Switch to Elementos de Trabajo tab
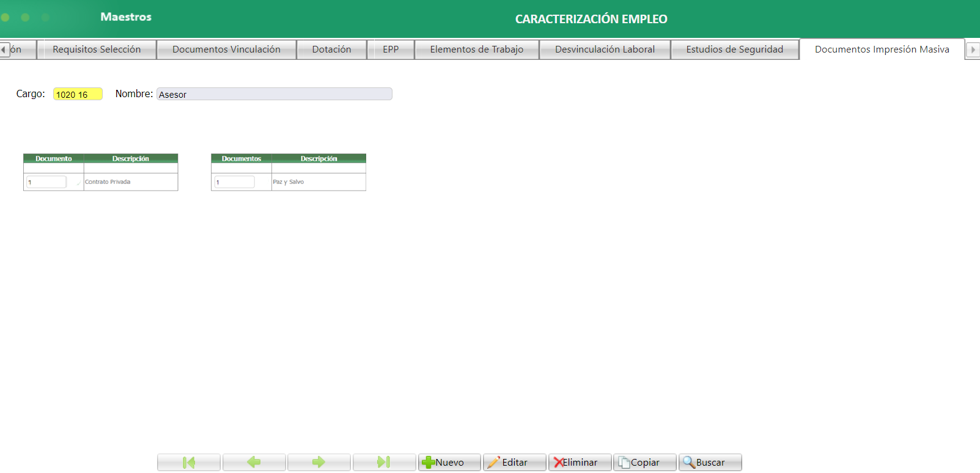Viewport: 980px width, 473px height. tap(477, 50)
